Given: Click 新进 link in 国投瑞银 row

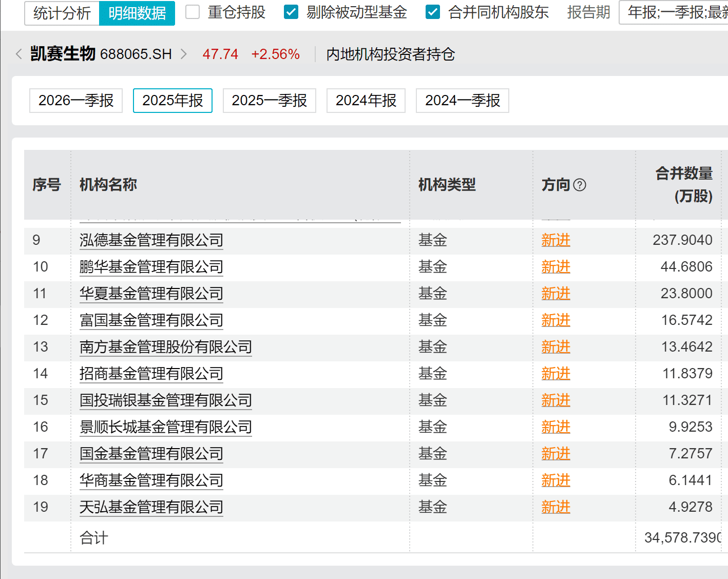Looking at the screenshot, I should click(x=556, y=400).
